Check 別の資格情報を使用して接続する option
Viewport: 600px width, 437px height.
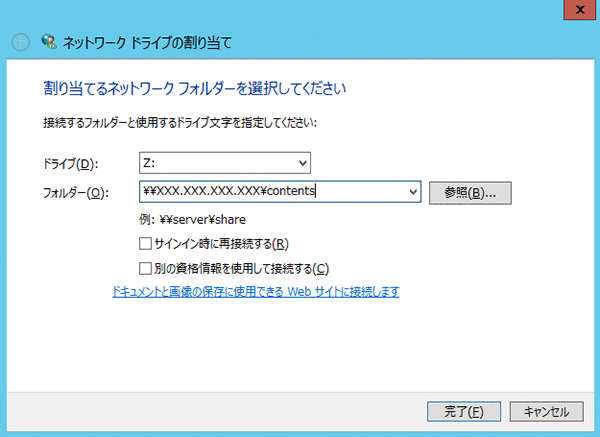[145, 269]
